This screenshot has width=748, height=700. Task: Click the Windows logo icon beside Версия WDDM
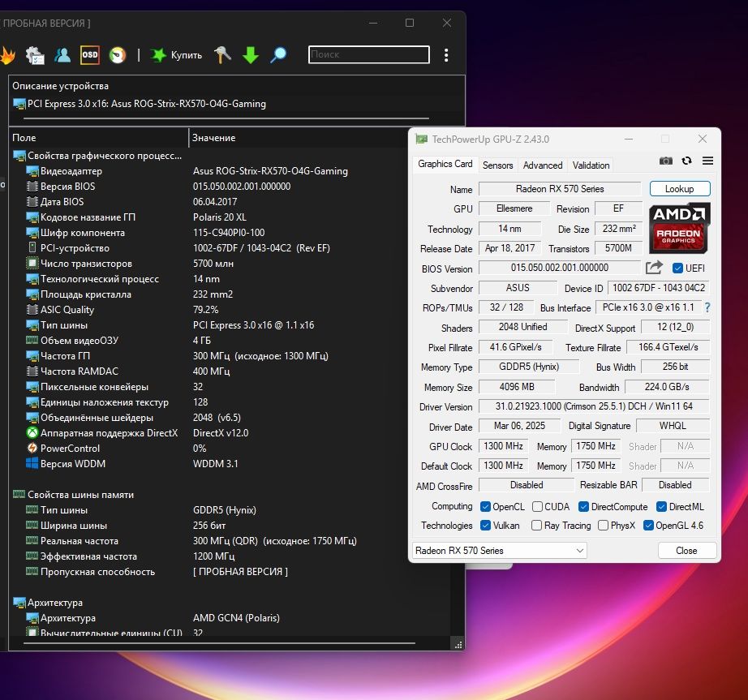point(32,463)
